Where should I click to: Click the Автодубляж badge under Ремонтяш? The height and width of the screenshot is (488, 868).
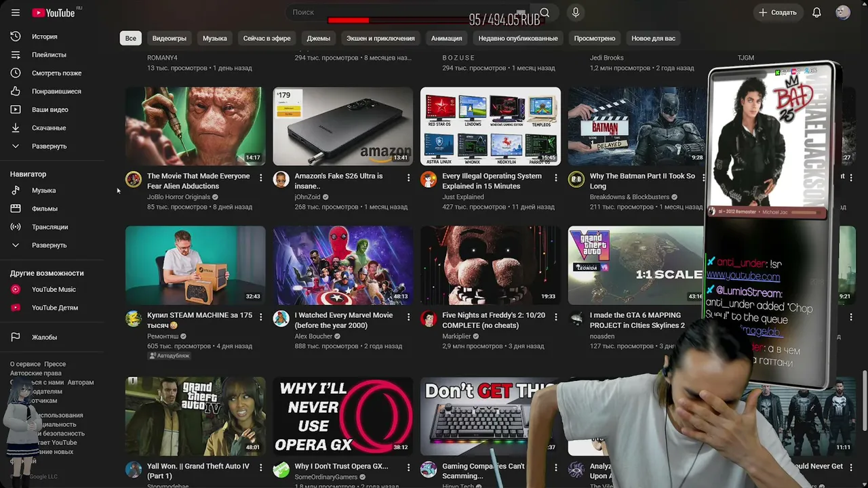click(x=169, y=356)
